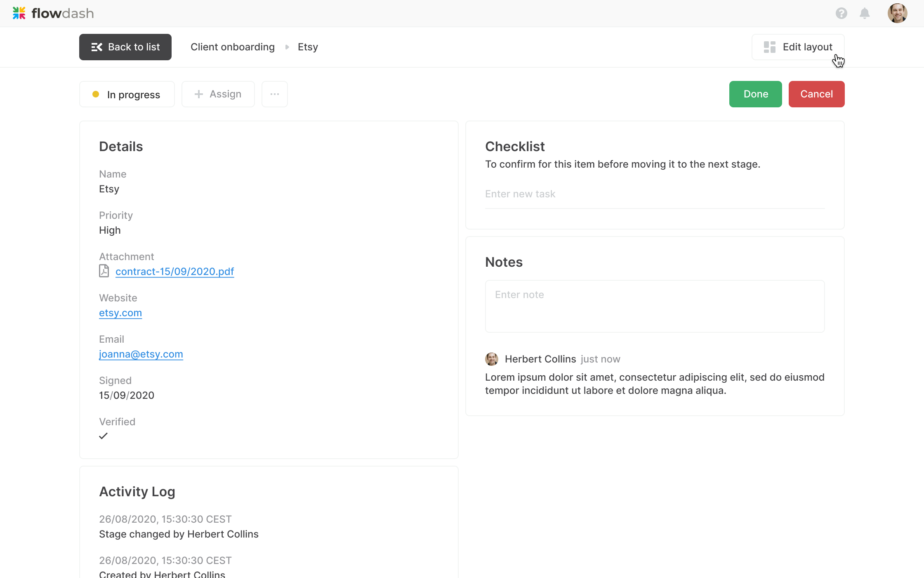Visit the etsy.com website link
The image size is (924, 578).
120,313
